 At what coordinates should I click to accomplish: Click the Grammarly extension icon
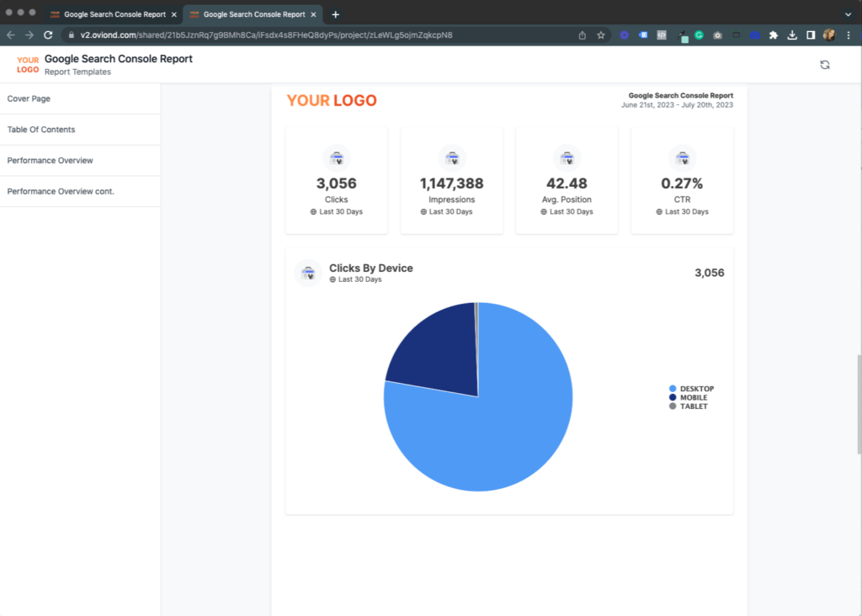(699, 35)
